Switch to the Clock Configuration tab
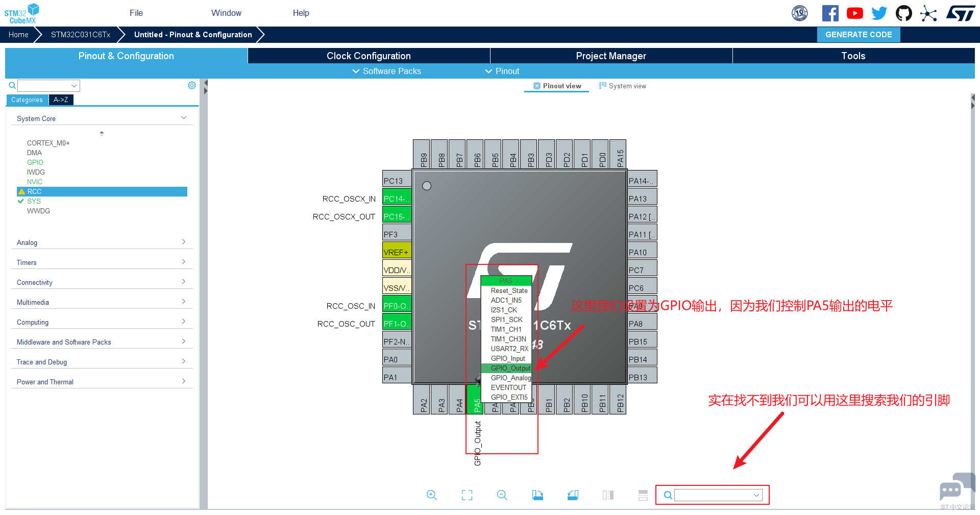The height and width of the screenshot is (515, 980). (369, 56)
